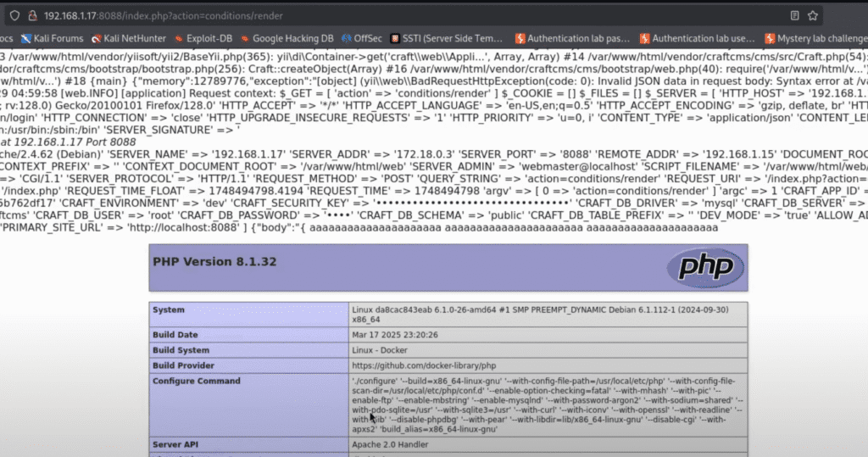Viewport: 868px width, 457px height.
Task: Click the Configure Command row label
Action: [197, 381]
